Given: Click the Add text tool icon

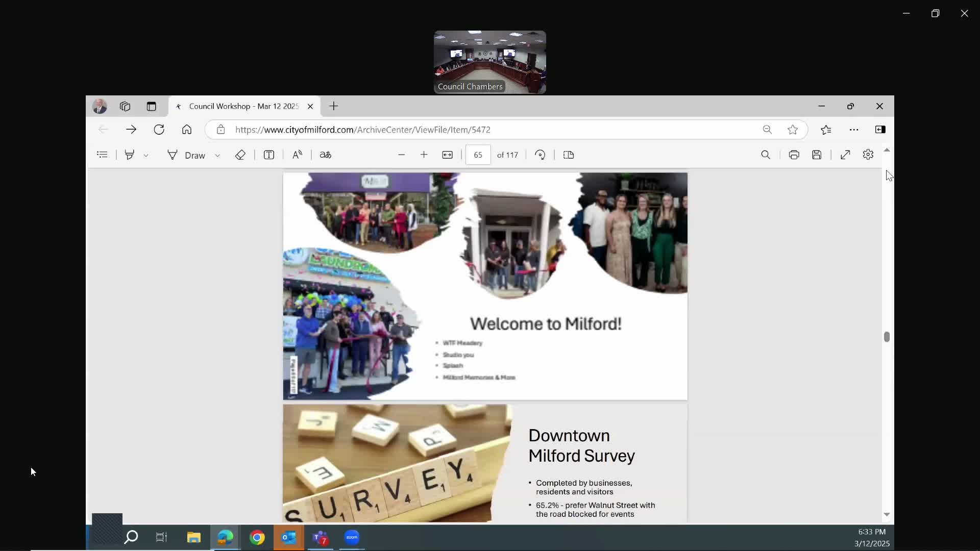Looking at the screenshot, I should pyautogui.click(x=269, y=155).
